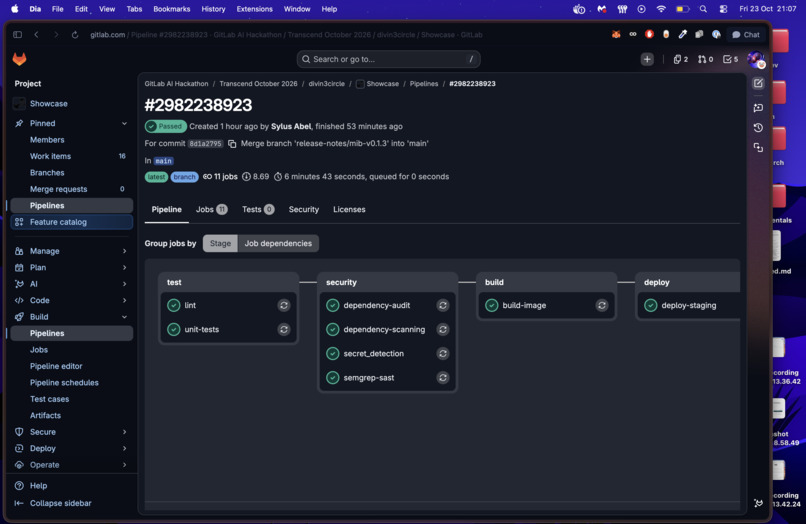Retry the lint job
The width and height of the screenshot is (806, 524).
coord(284,305)
